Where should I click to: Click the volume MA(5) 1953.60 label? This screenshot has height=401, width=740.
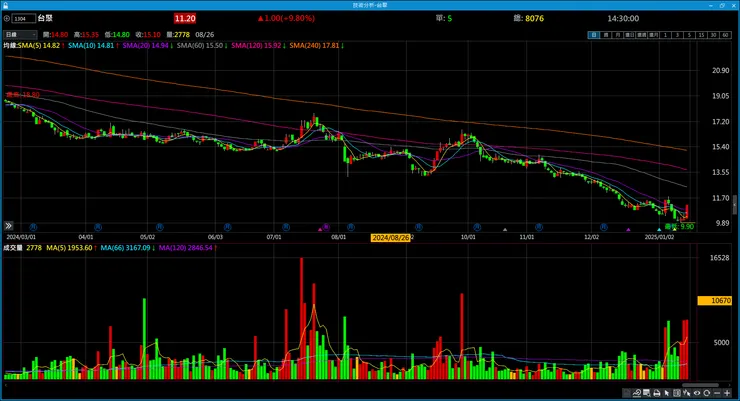tap(69, 248)
